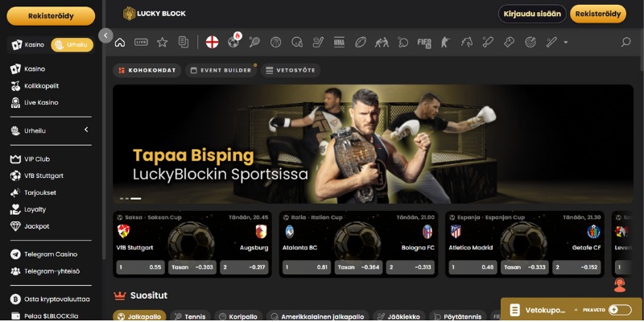Collapse the left sidebar arrow

pyautogui.click(x=105, y=35)
